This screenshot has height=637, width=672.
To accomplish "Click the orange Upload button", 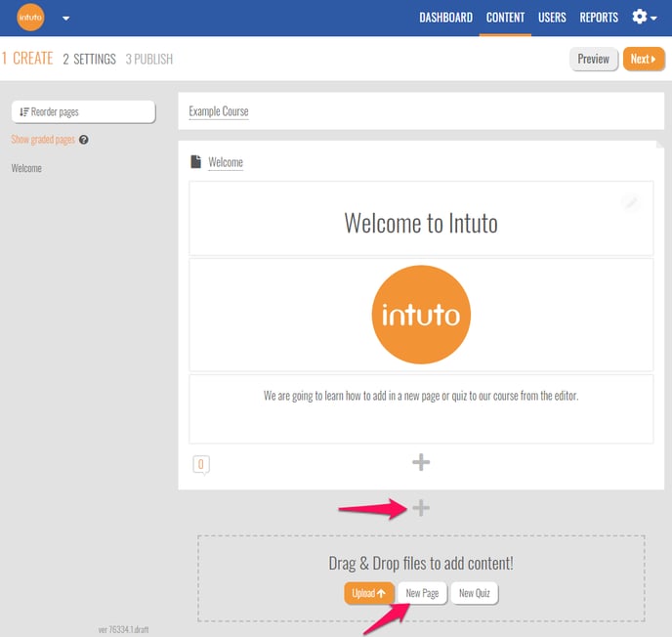I will click(x=368, y=593).
